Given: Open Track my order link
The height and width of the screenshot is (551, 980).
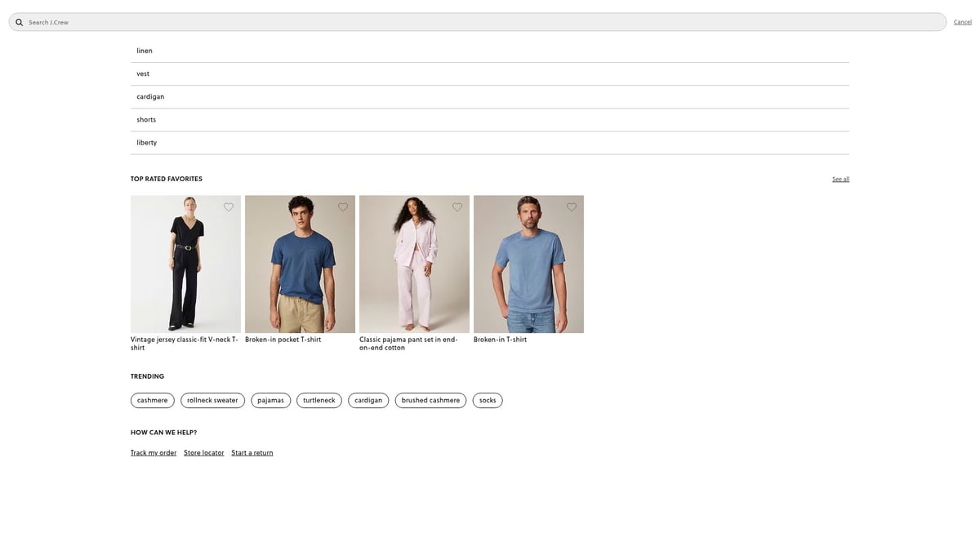Looking at the screenshot, I should tap(154, 453).
